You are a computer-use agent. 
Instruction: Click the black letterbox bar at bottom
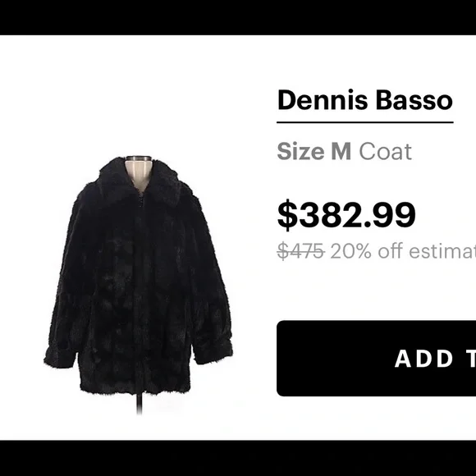click(x=238, y=458)
